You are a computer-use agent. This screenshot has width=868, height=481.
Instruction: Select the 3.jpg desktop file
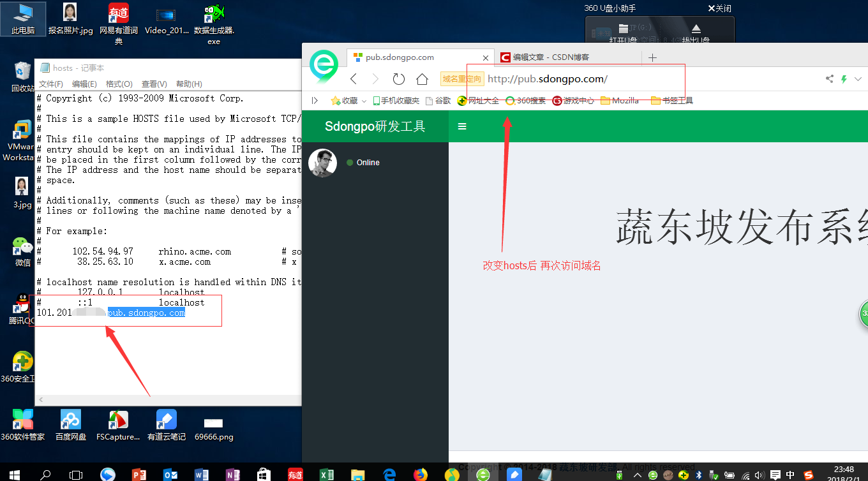(22, 193)
